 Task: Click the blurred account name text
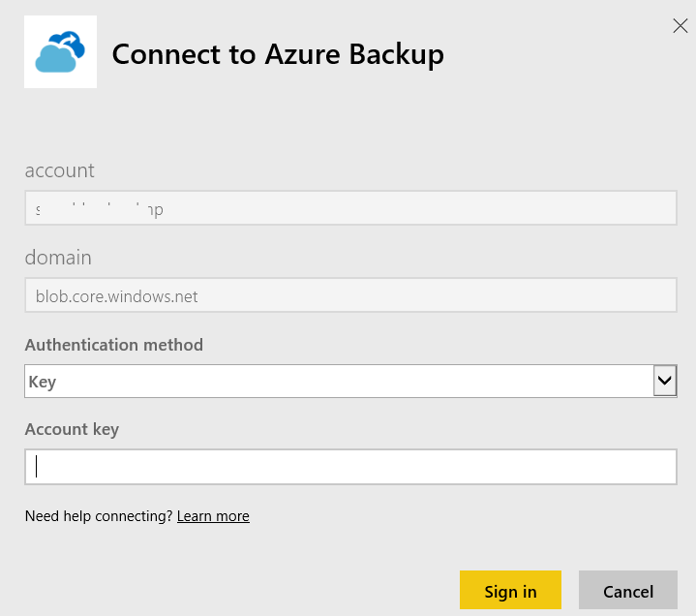click(x=99, y=208)
